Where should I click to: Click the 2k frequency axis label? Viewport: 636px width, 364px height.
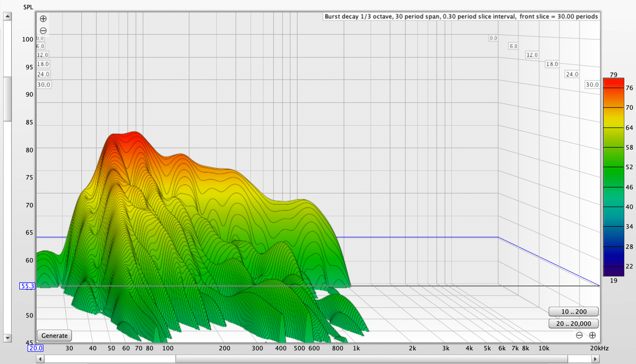(x=412, y=348)
